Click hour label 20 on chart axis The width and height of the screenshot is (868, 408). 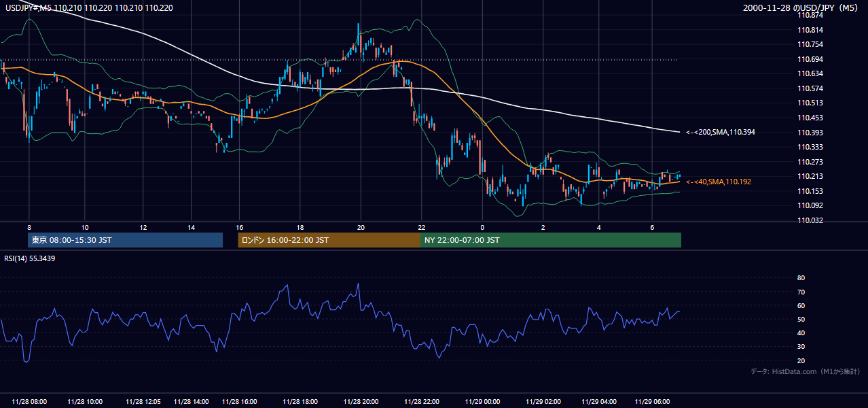pos(361,226)
